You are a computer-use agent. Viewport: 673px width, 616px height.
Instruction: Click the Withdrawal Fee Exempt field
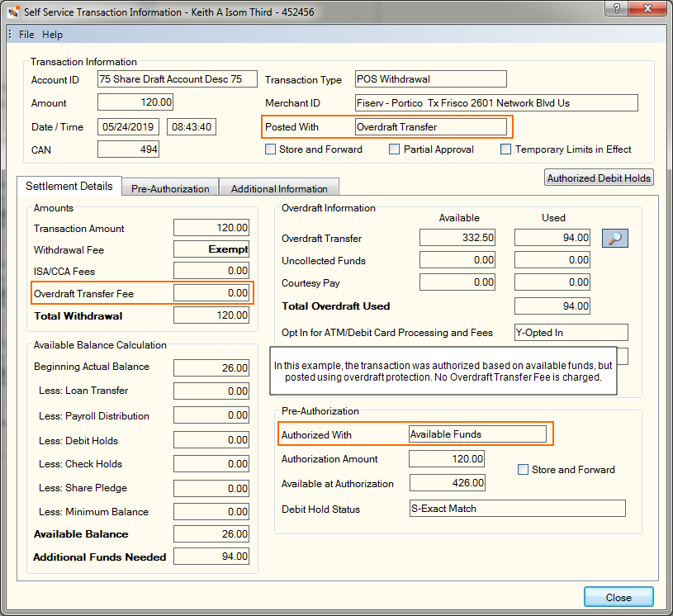[211, 249]
